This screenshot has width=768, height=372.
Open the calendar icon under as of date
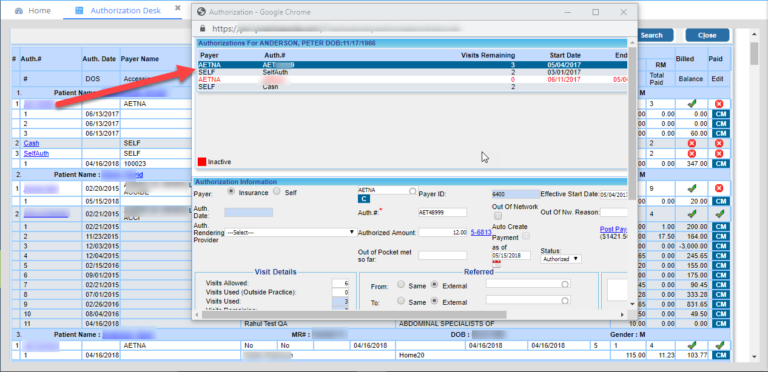(x=497, y=264)
